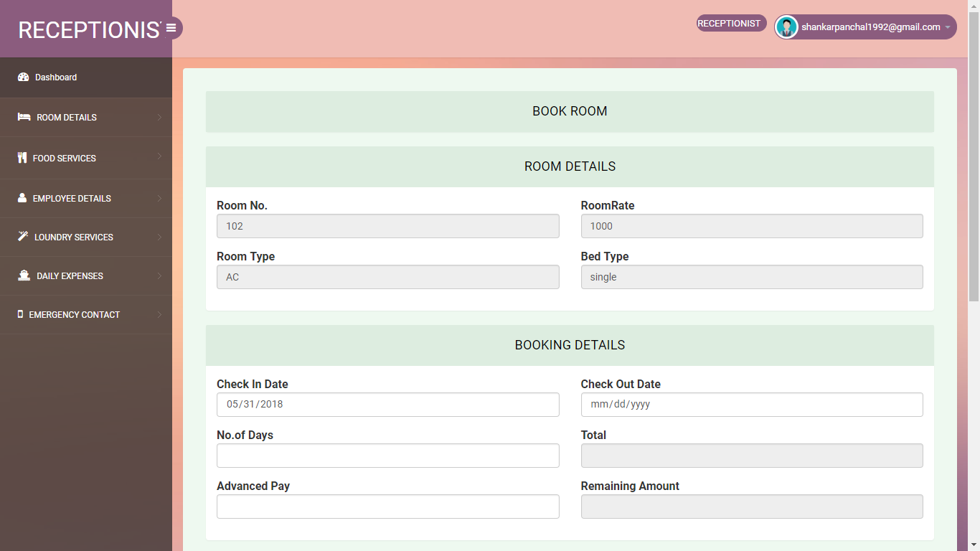Click the Room Type field showing AC

(x=388, y=277)
